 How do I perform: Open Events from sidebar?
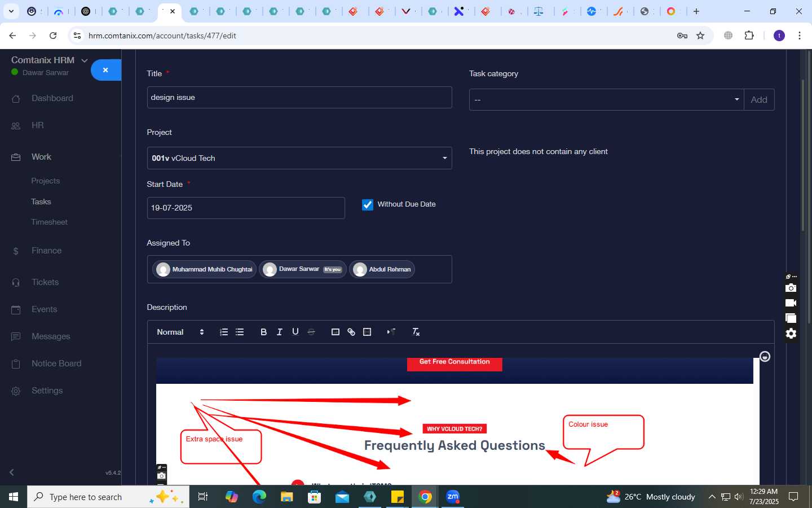[x=45, y=309]
